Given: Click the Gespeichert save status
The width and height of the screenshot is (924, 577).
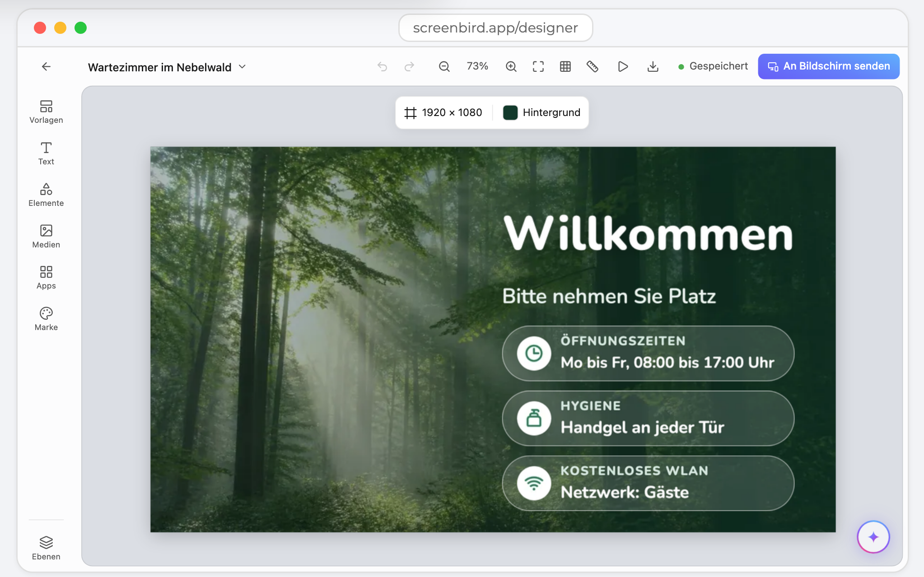Looking at the screenshot, I should [713, 66].
